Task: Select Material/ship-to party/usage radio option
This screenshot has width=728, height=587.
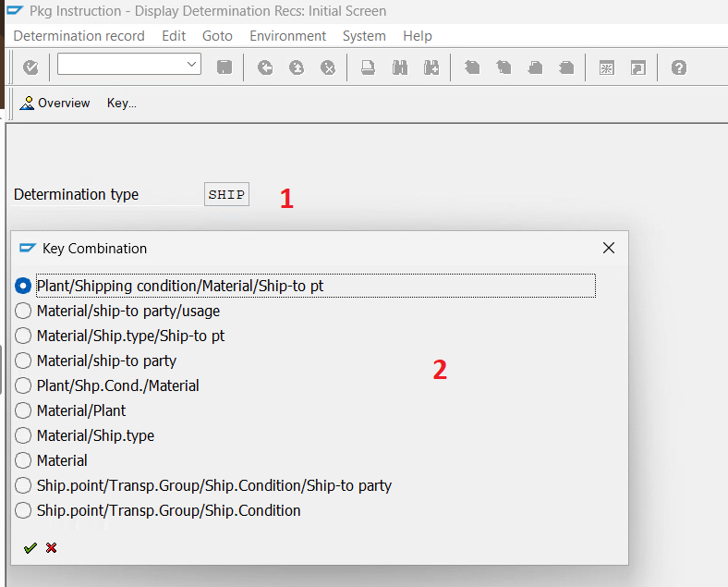Action: (x=24, y=311)
